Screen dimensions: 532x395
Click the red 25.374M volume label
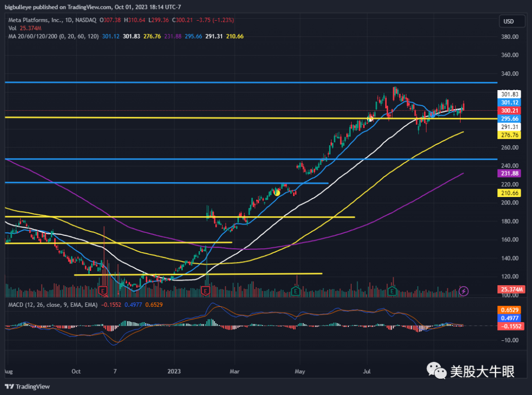(x=511, y=290)
